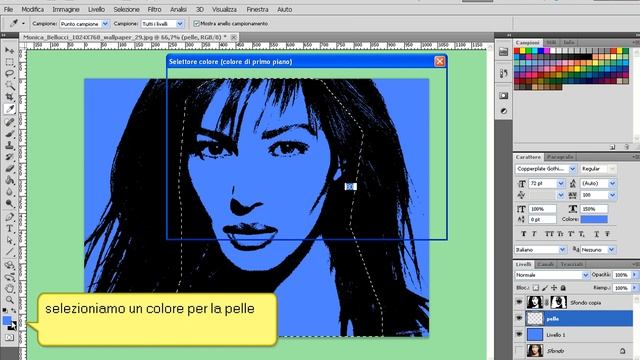Open the 72 pt font size dropdown
Screen dimensions: 640x360
(561, 184)
